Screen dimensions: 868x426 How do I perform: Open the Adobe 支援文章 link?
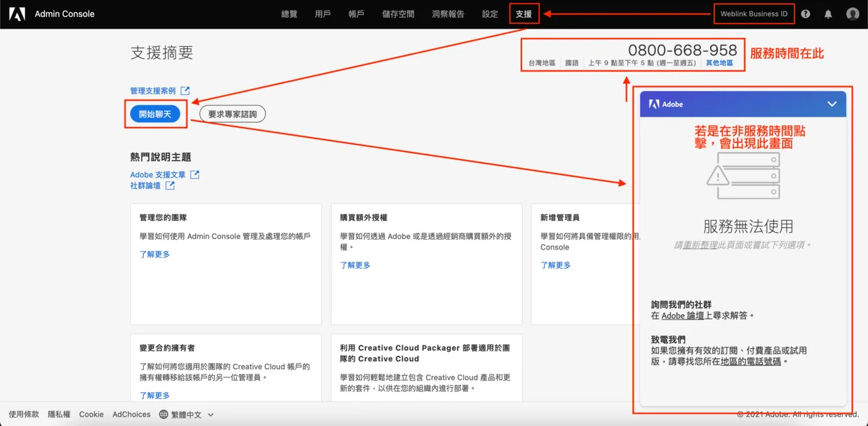click(x=158, y=175)
